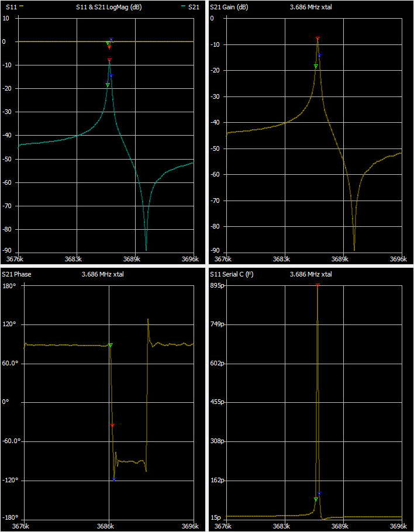Image resolution: width=414 pixels, height=532 pixels.
Task: Click '895p' axis label in Serial C chart
Action: click(x=216, y=286)
